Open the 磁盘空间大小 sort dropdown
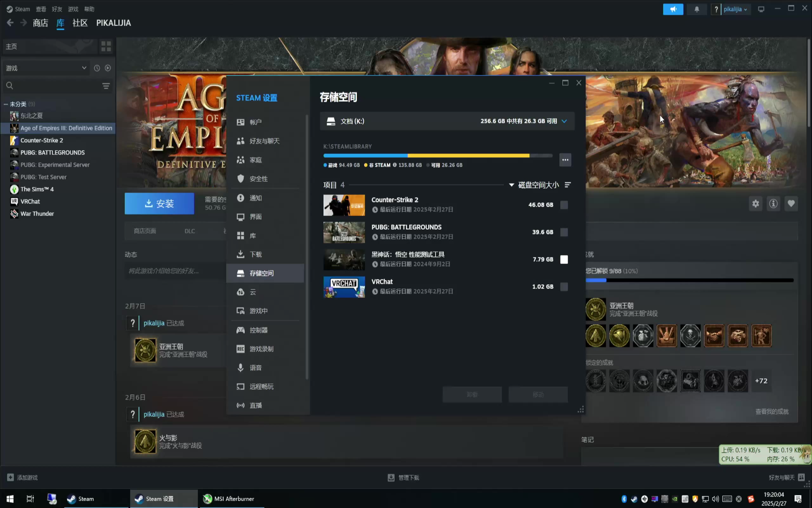The image size is (812, 508). (x=534, y=185)
